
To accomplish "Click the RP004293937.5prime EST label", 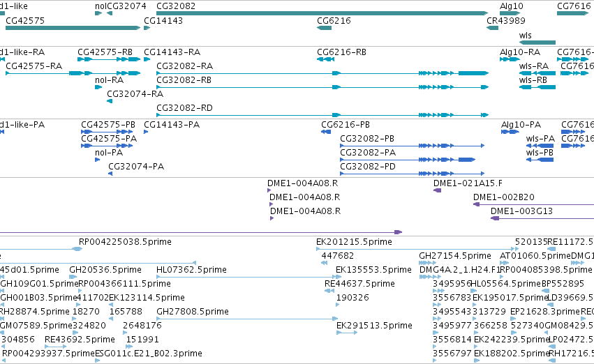I will [x=48, y=354].
